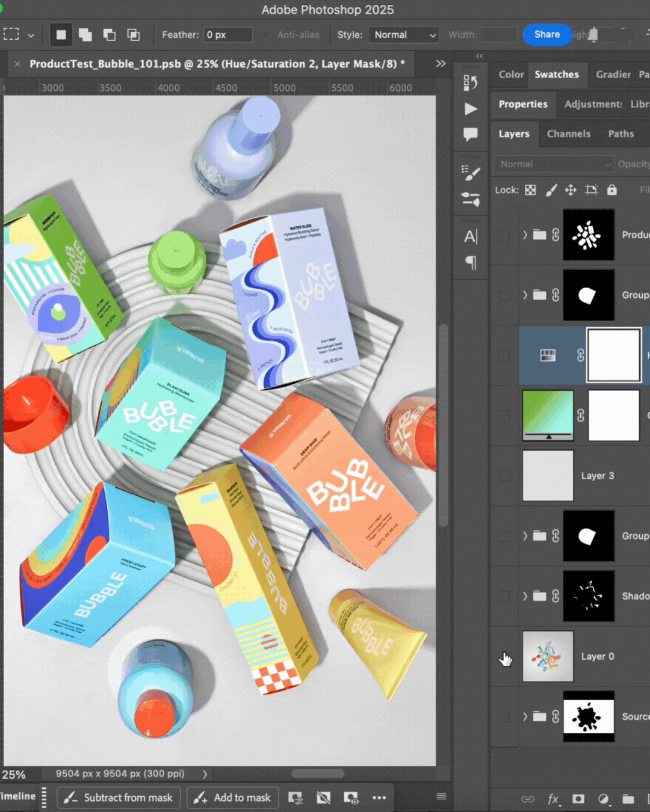Click the horizontal canvas scrollbar
The height and width of the screenshot is (812, 650).
[318, 774]
